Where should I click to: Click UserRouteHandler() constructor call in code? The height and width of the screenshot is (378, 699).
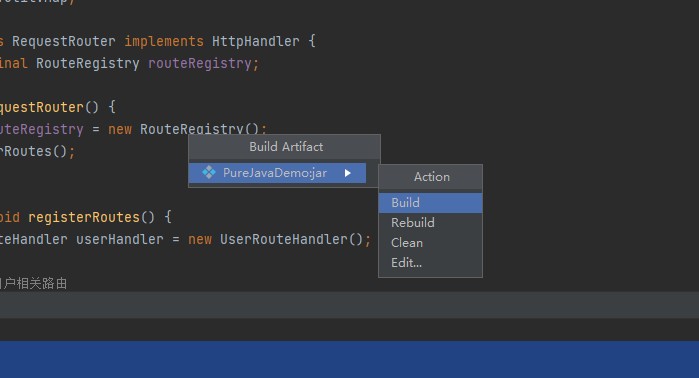291,239
